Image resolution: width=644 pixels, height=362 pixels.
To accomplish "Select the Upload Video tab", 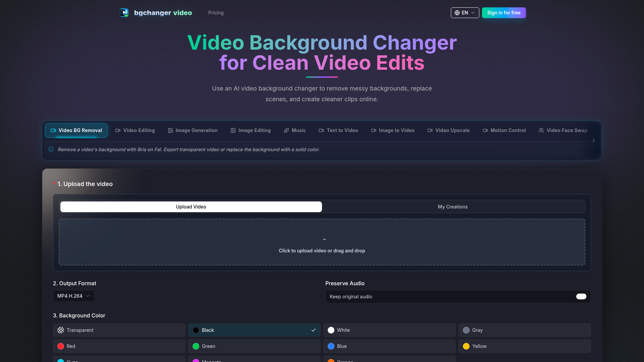I will click(191, 207).
